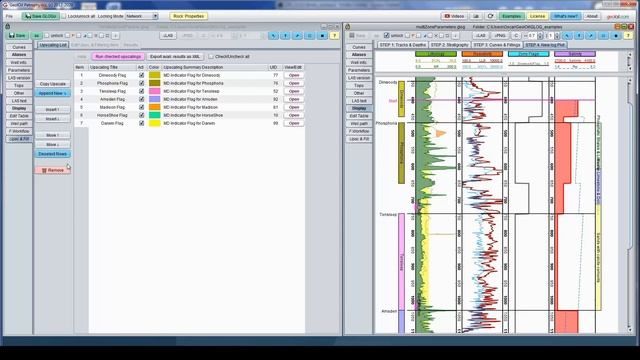This screenshot has height=360, width=640.
Task: Click Append New button
Action: click(53, 93)
